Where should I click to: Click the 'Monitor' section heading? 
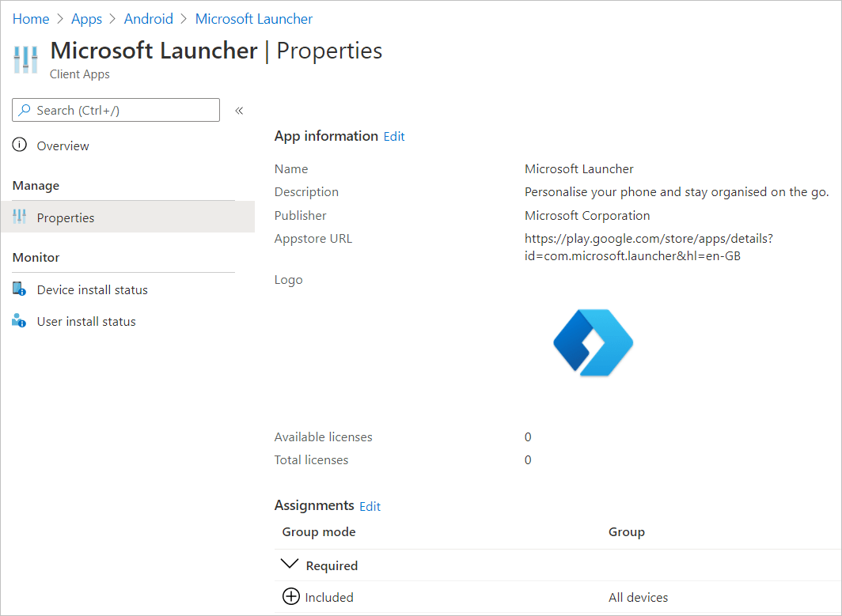click(x=36, y=258)
